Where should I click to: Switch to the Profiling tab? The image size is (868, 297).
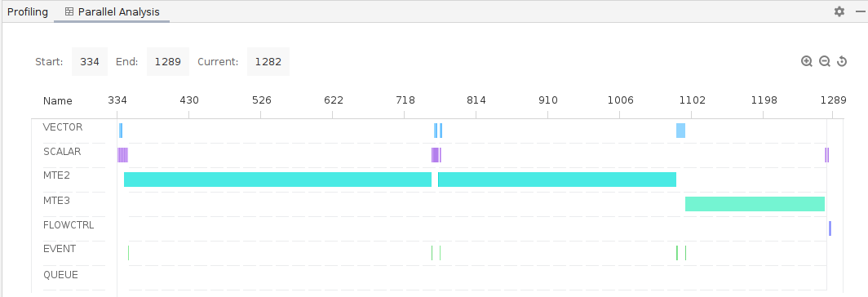point(28,11)
